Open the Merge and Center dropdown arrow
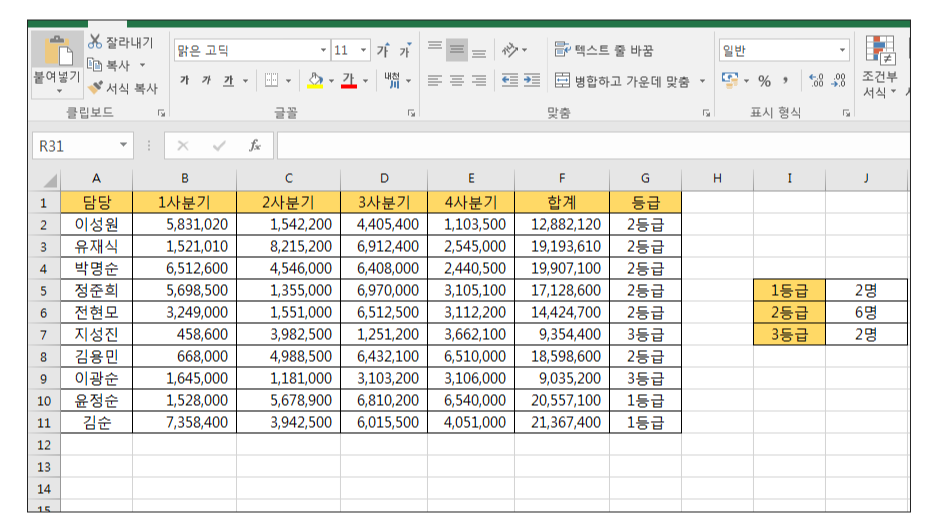The width and height of the screenshot is (942, 530). point(702,81)
